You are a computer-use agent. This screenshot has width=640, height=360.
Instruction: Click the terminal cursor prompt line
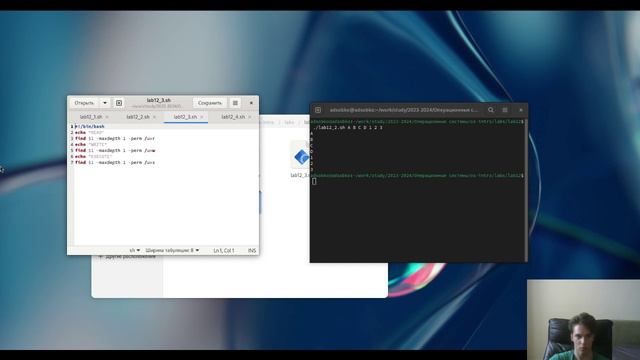[x=314, y=181]
